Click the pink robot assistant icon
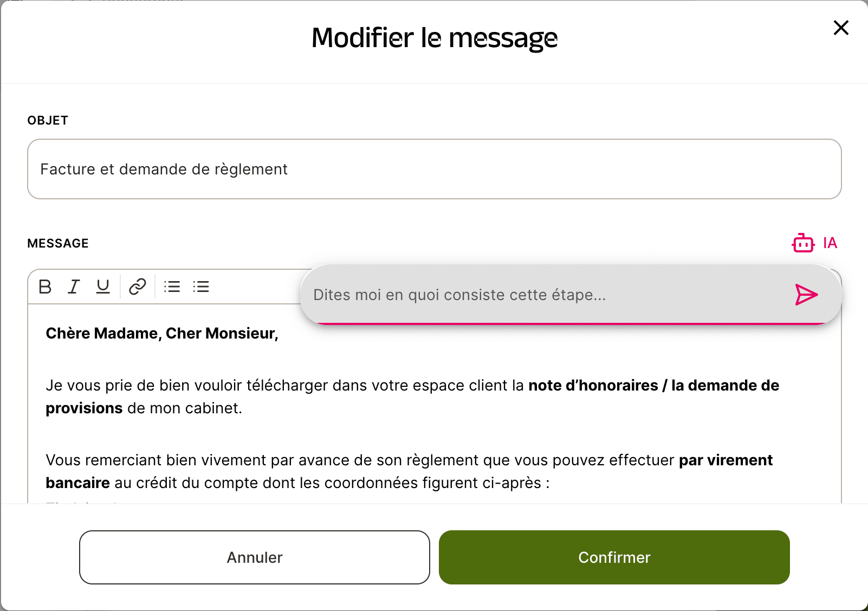 click(x=803, y=243)
